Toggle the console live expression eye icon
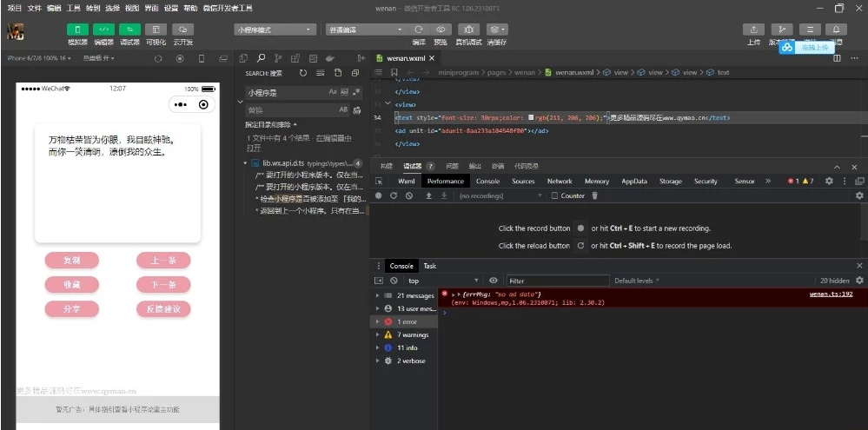 pos(494,281)
